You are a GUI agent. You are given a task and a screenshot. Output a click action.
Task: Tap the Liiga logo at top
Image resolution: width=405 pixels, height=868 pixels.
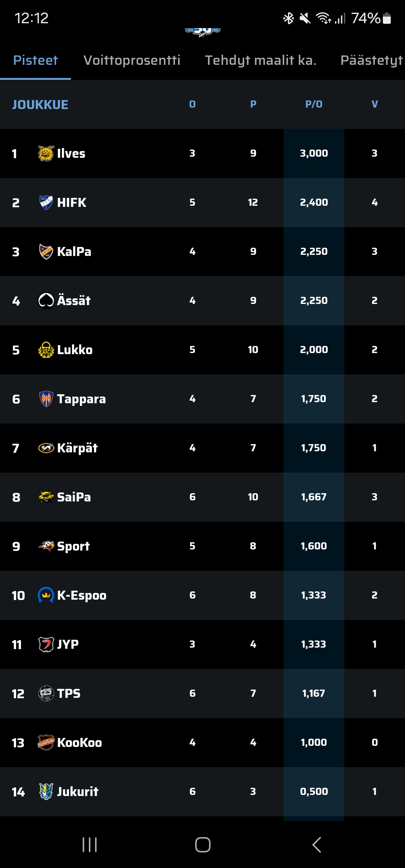pos(202,32)
